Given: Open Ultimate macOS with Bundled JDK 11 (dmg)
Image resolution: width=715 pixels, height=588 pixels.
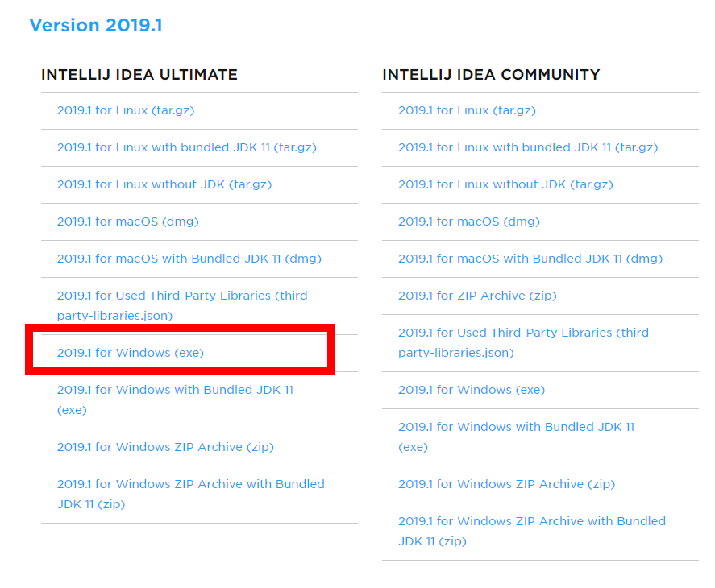Looking at the screenshot, I should 189,259.
